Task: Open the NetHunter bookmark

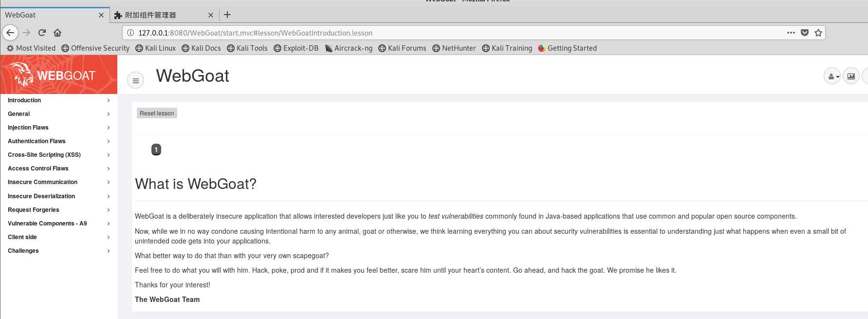Action: 454,48
